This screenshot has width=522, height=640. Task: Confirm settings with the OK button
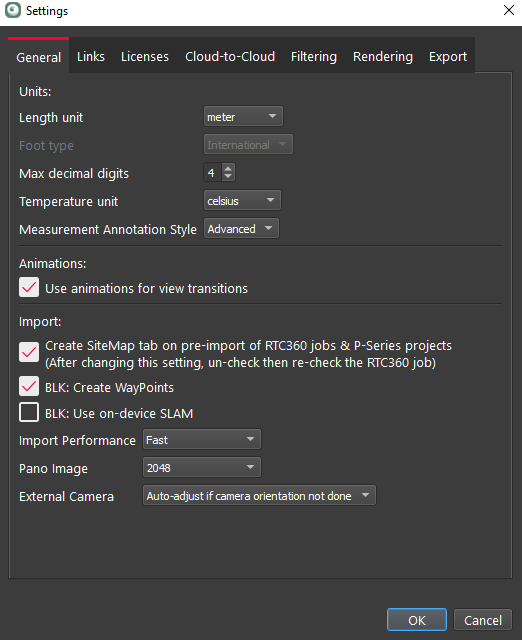click(417, 620)
